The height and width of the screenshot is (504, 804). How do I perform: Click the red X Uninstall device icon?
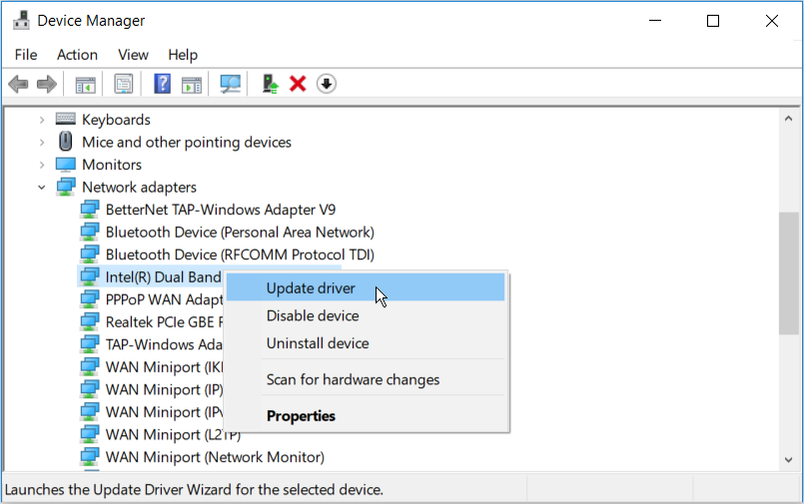[297, 84]
